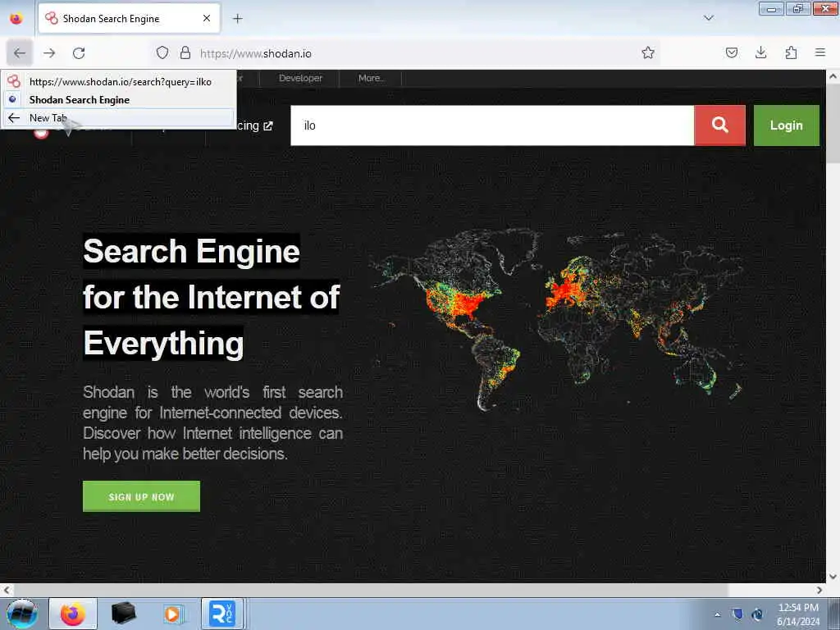Open tracking protection shield in address bar
This screenshot has width=840, height=630.
pos(162,52)
